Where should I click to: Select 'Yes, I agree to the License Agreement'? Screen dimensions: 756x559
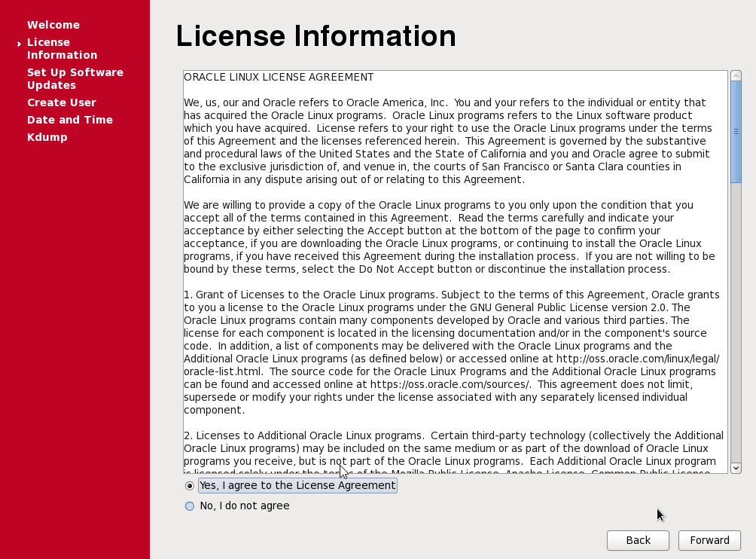291,485
